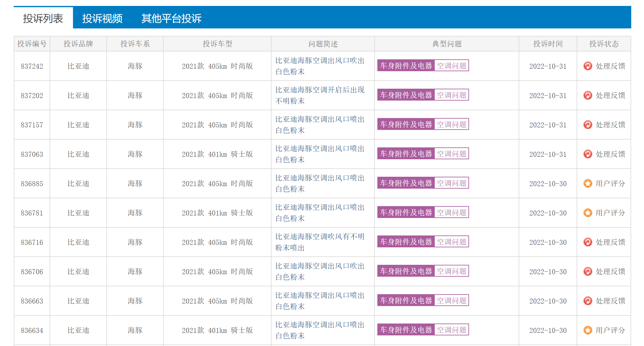Click 空调问题 tag in row 837242
This screenshot has height=346, width=644.
pyautogui.click(x=452, y=66)
